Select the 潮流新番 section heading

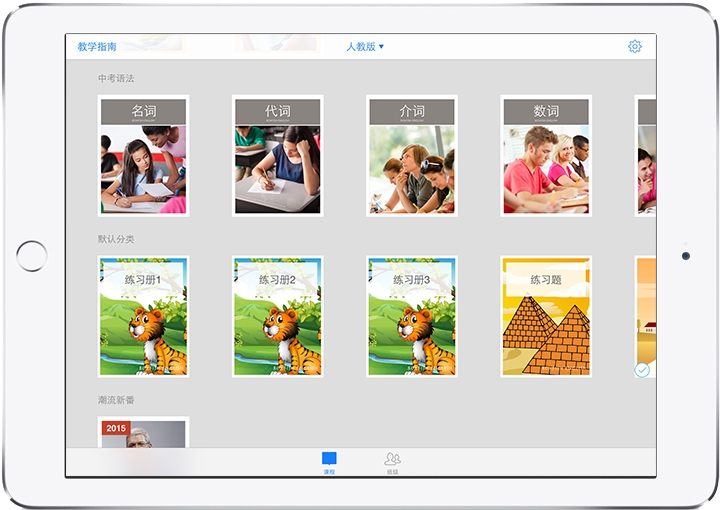116,400
